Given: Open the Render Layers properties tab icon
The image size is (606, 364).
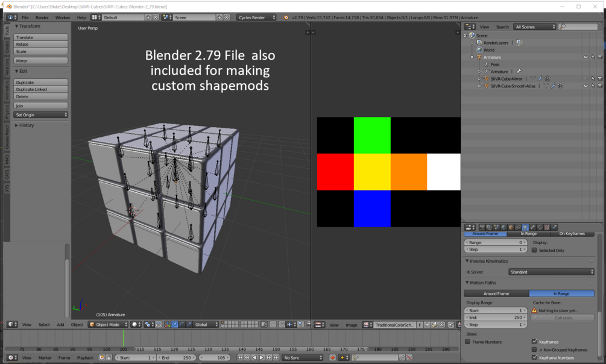Looking at the screenshot, I should [489, 227].
